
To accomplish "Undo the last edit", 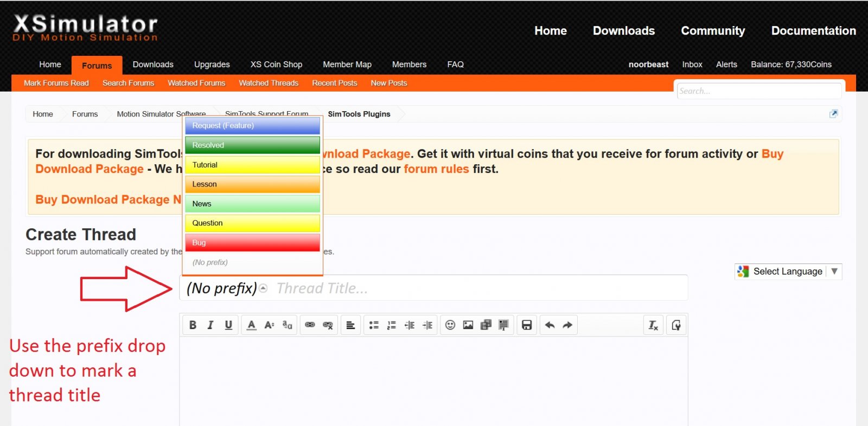I will pyautogui.click(x=550, y=325).
